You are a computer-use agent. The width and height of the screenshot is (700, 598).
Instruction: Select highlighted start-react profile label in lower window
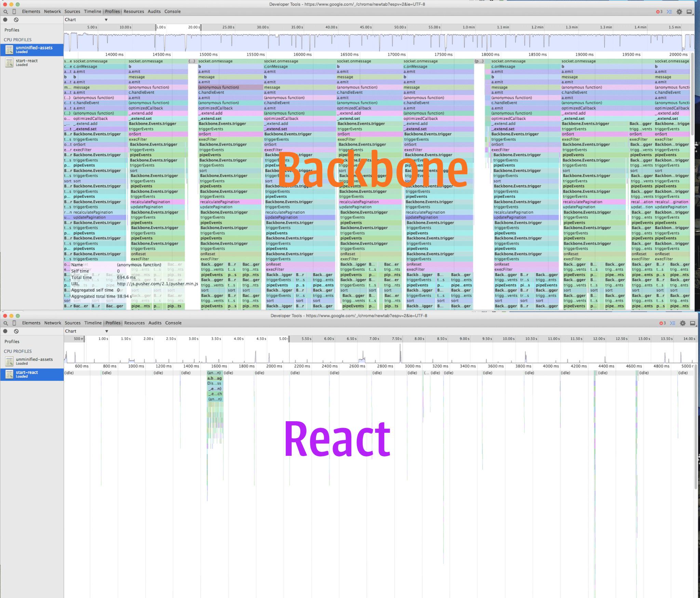(27, 372)
